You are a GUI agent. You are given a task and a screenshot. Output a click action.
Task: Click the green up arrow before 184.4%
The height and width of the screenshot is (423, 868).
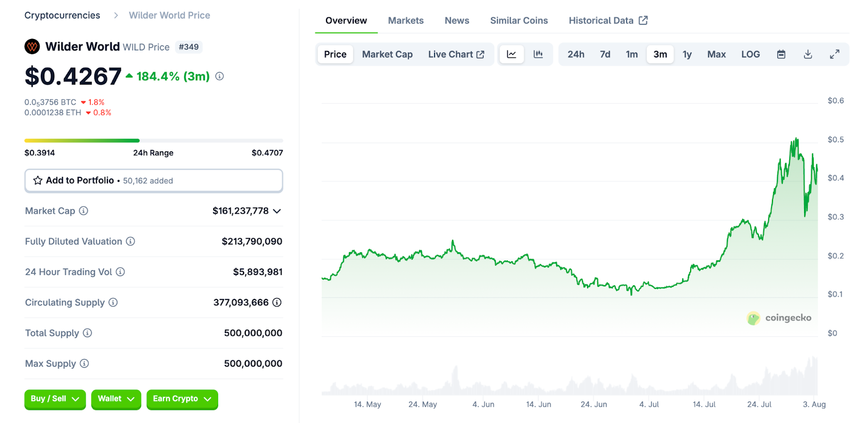(x=129, y=76)
